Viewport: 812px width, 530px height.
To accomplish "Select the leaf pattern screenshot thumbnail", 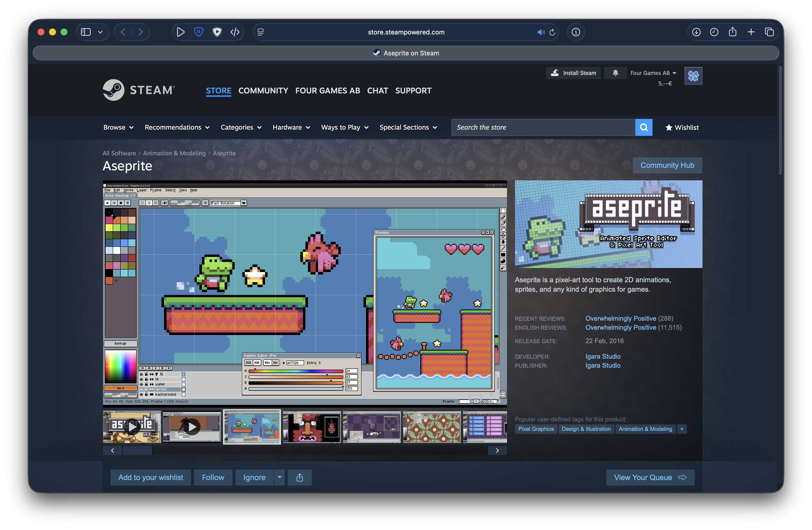I will [431, 427].
